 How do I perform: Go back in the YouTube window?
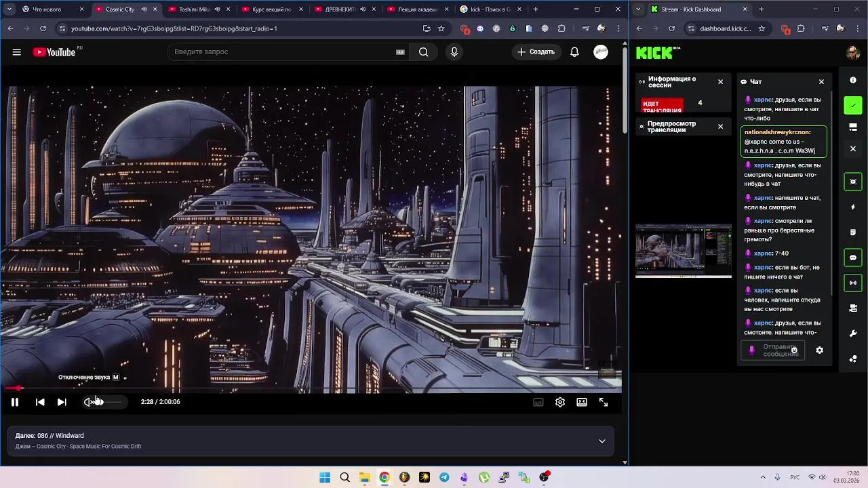[x=10, y=28]
